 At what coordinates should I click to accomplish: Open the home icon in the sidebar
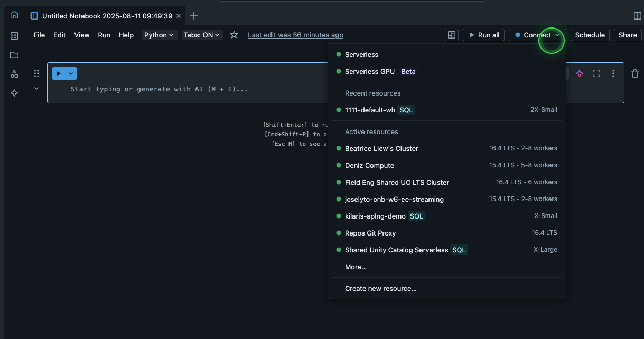[14, 15]
